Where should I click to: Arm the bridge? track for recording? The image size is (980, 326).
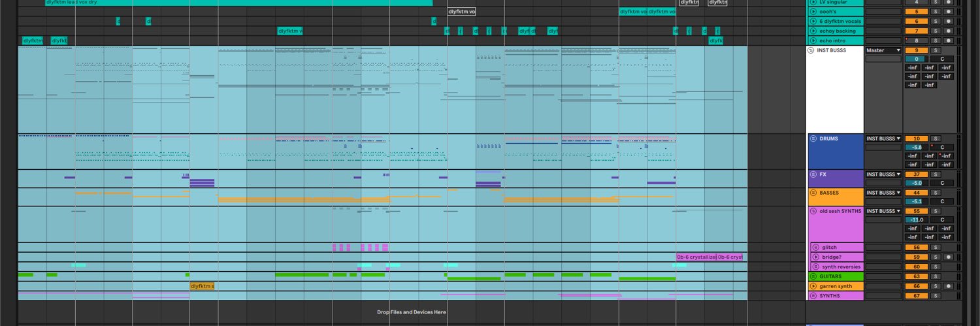[x=948, y=257]
